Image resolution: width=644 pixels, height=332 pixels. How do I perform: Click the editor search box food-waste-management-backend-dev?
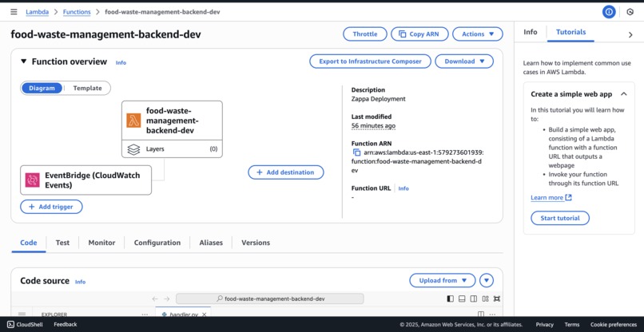click(270, 298)
